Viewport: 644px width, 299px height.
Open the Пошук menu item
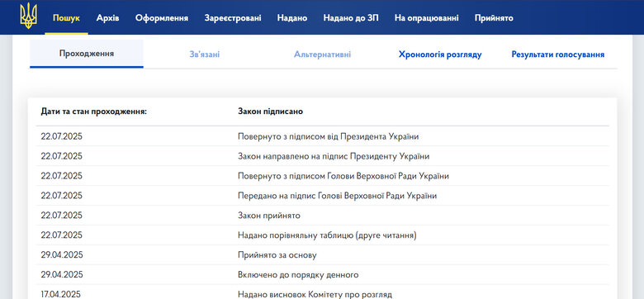[67, 18]
